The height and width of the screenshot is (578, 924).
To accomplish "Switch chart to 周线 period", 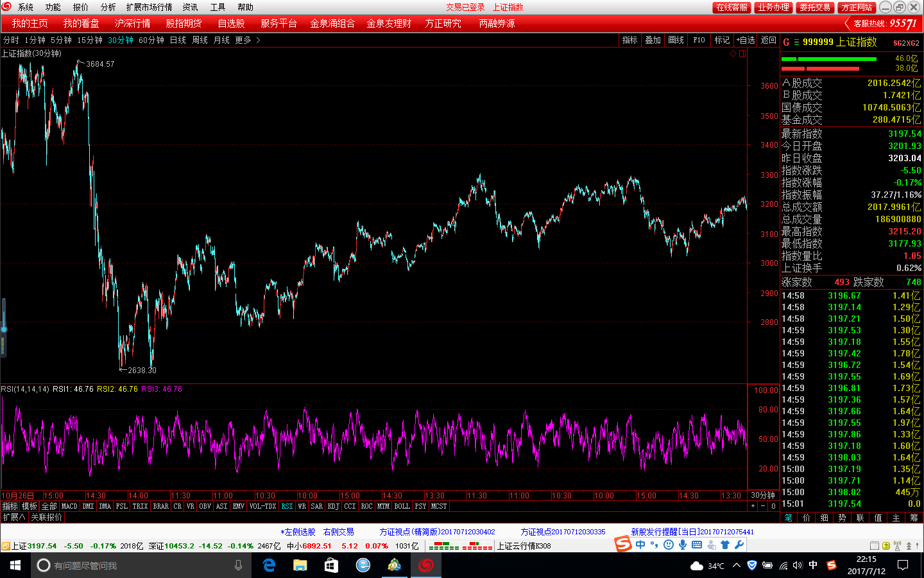I will [x=200, y=40].
